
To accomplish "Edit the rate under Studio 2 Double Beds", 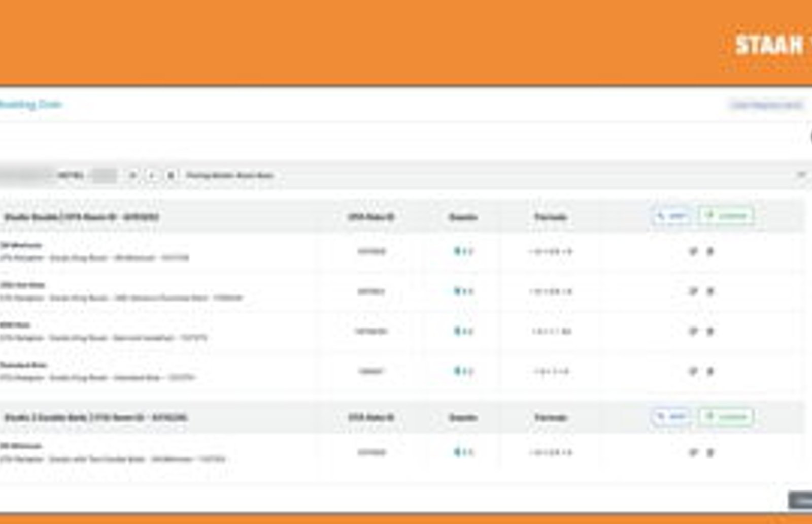I will 693,452.
